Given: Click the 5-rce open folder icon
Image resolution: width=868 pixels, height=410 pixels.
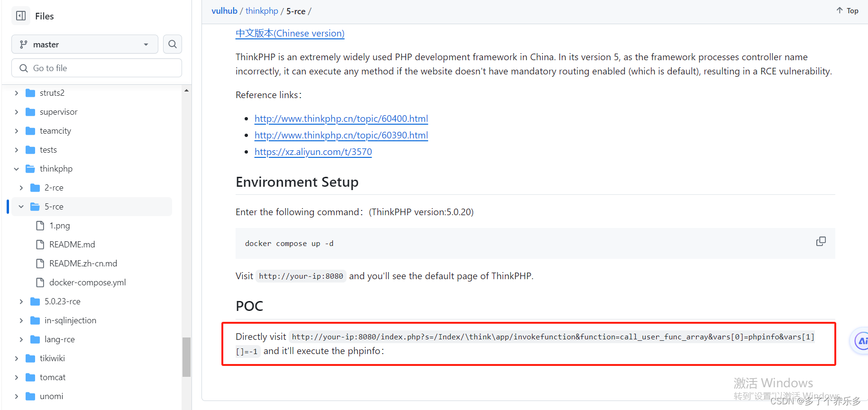Looking at the screenshot, I should pyautogui.click(x=35, y=207).
